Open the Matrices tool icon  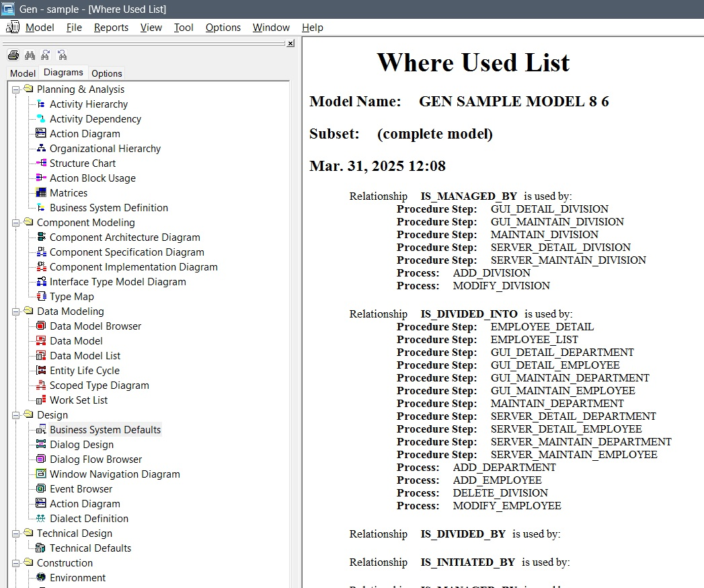pyautogui.click(x=41, y=193)
